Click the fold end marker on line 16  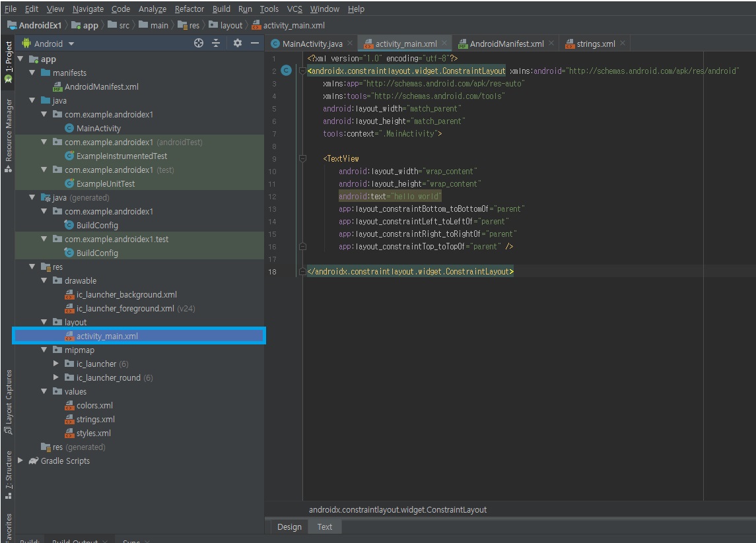tap(303, 246)
